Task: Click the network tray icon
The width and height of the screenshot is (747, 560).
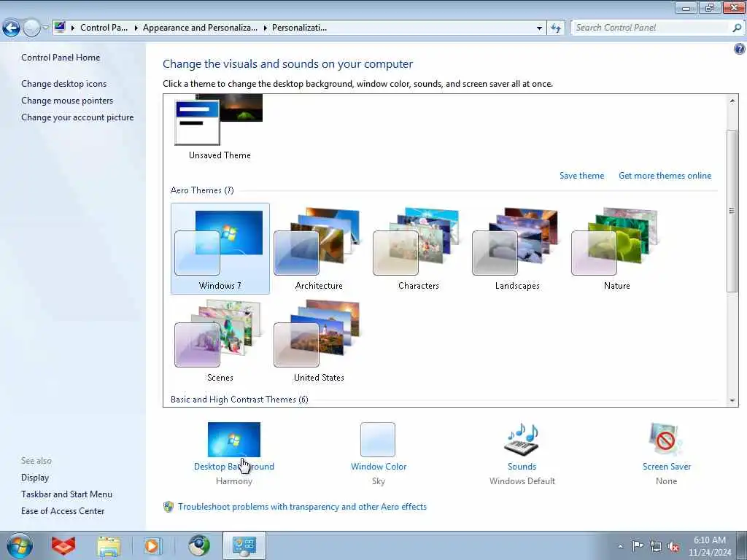Action: (x=656, y=546)
